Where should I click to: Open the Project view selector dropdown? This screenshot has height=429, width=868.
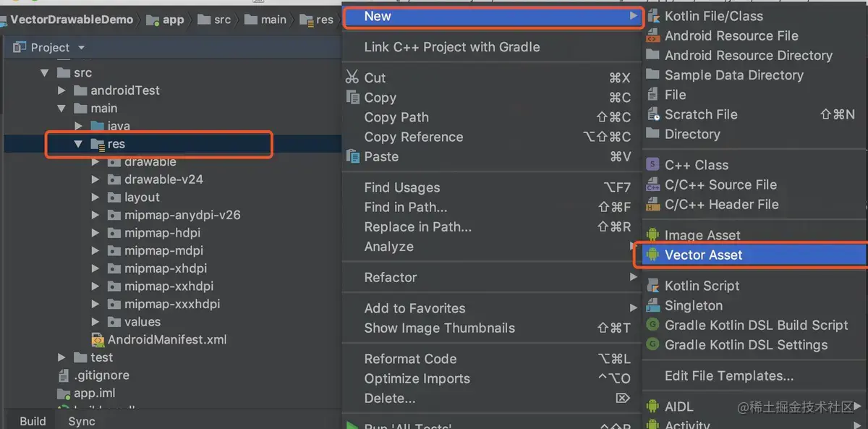(x=80, y=46)
